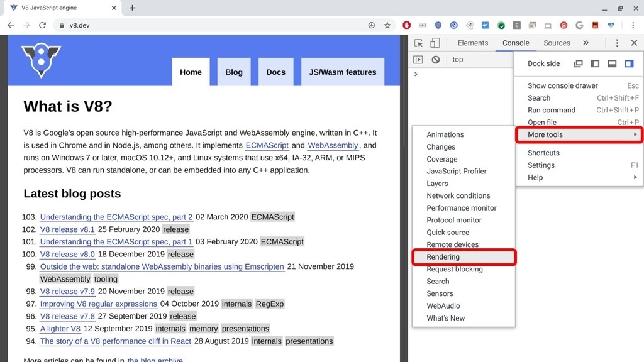Select What's New in More tools
This screenshot has width=644, height=362.
[x=464, y=318]
